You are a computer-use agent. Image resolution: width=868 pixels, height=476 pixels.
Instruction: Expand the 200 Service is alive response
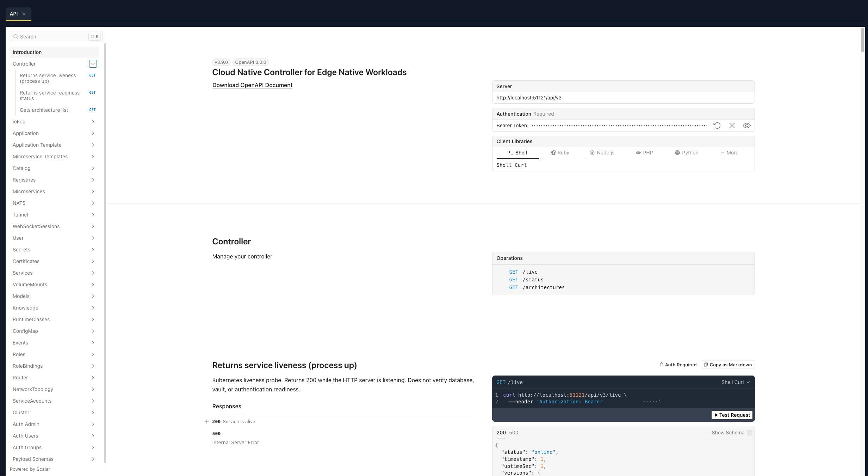(234, 421)
